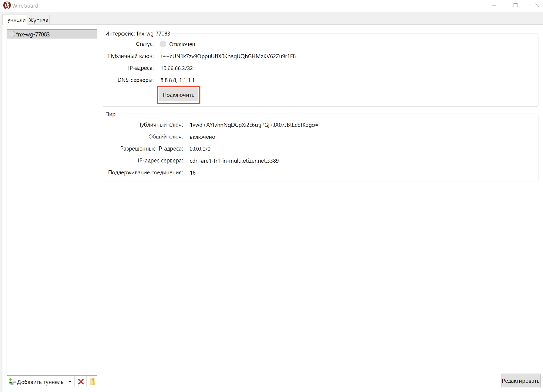Screen dimensions: 543x392
Task: Open the dropdown arrow next to Добавить туннель
Action: (70, 381)
